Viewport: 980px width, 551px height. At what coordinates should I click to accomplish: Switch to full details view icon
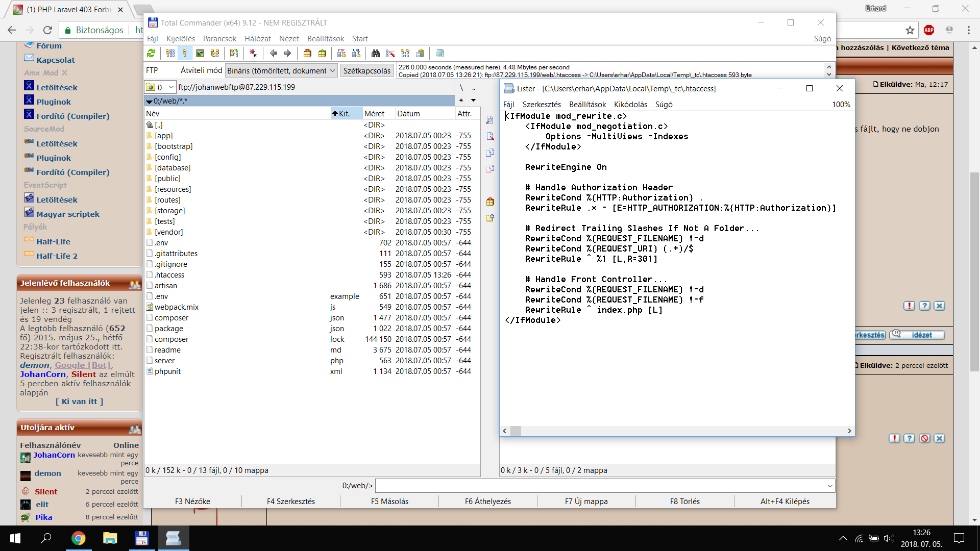tap(185, 53)
